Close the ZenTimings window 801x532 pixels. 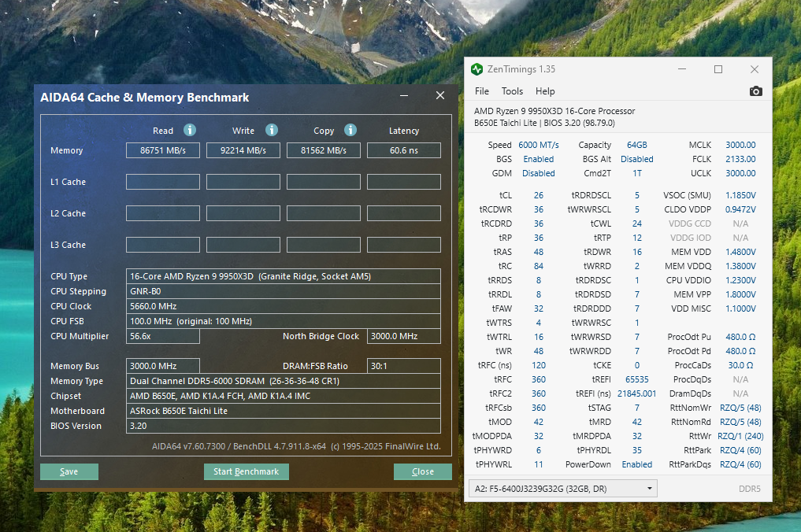tap(754, 69)
